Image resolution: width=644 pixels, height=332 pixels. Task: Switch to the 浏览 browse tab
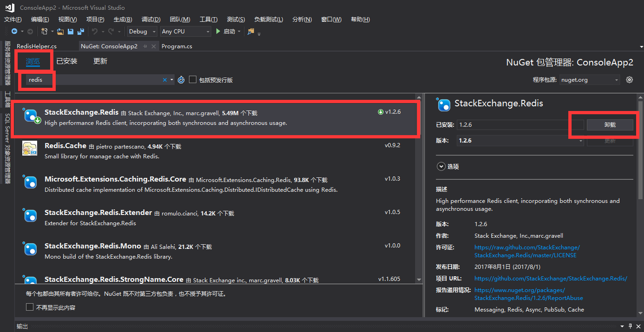pyautogui.click(x=33, y=61)
